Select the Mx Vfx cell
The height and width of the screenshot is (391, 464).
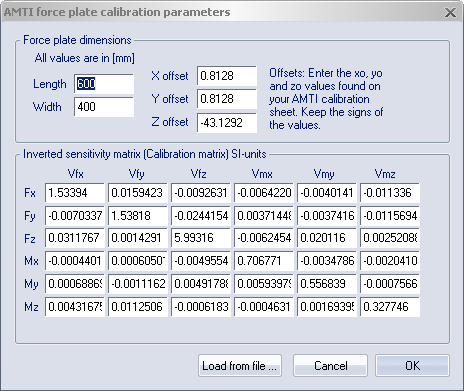75,261
